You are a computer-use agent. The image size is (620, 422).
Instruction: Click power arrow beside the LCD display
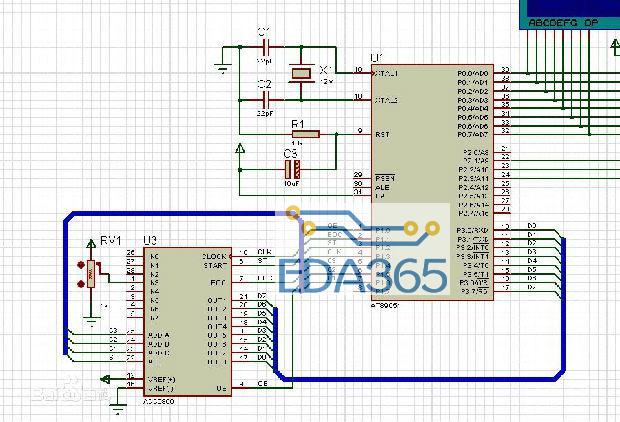pos(615,46)
